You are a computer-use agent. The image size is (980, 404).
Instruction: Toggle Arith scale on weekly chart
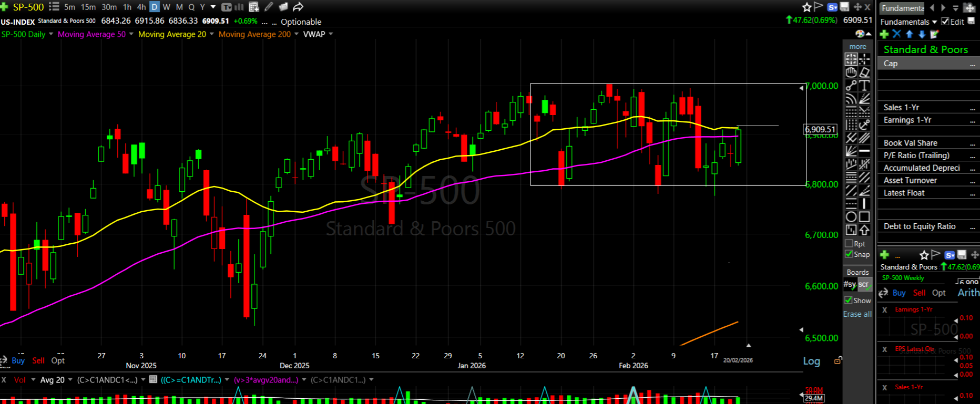coord(968,293)
